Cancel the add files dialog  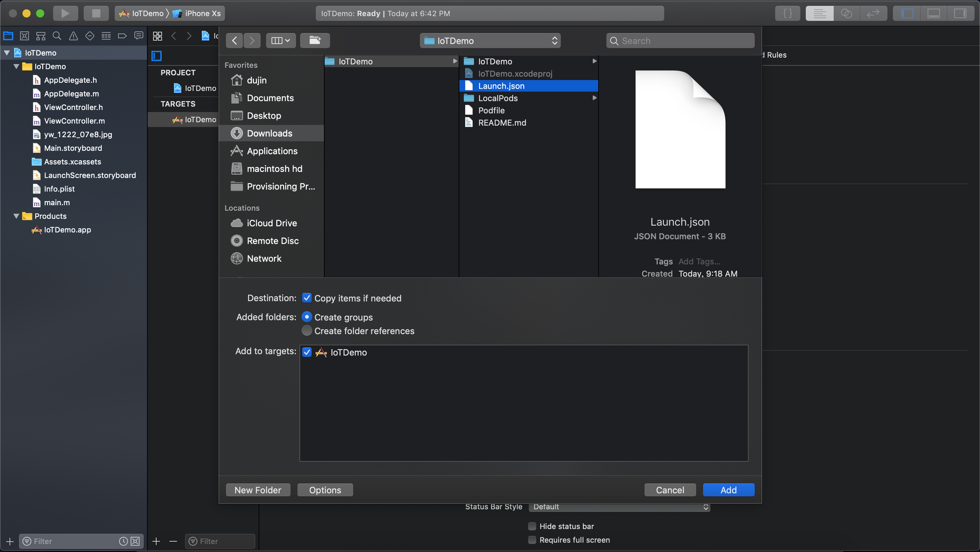(670, 490)
